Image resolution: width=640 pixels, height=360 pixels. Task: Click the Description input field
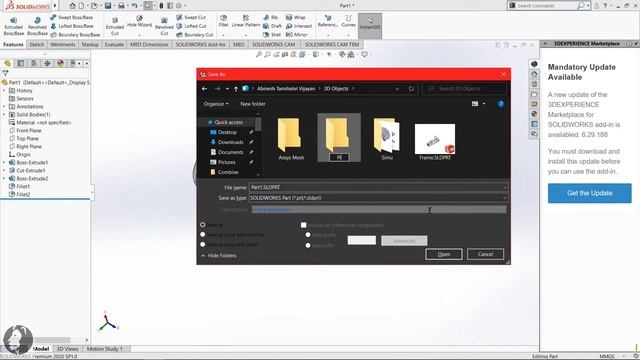379,209
